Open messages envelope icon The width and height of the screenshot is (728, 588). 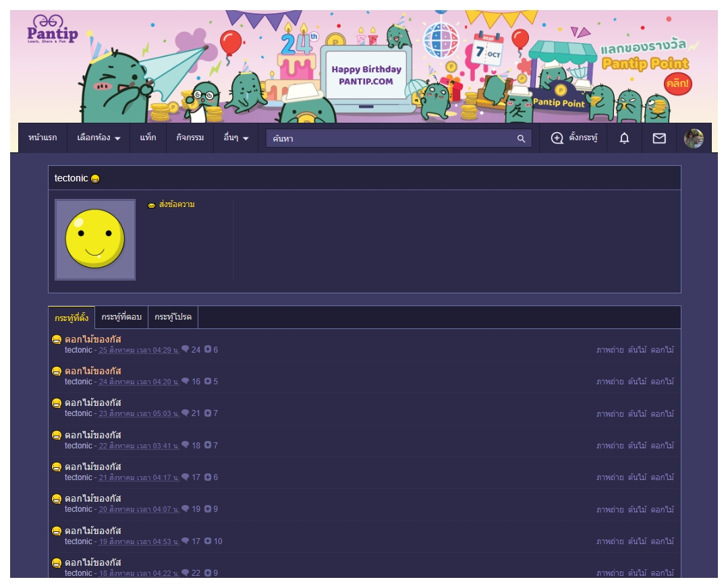(x=659, y=138)
